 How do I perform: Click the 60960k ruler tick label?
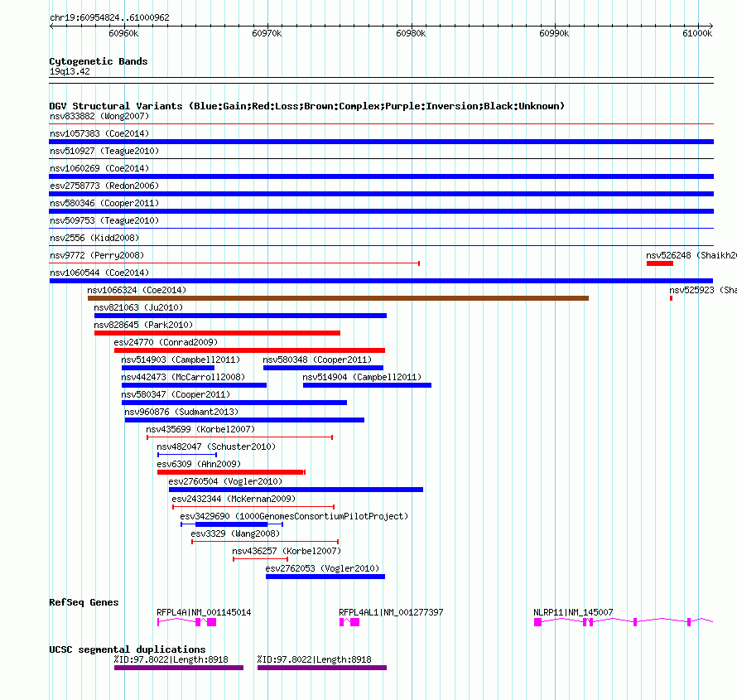tap(123, 33)
